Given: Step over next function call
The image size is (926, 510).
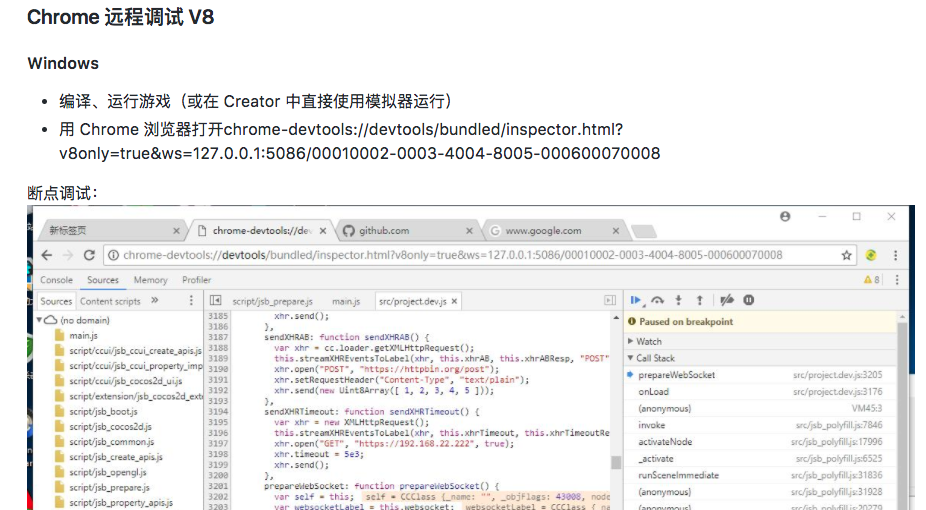Looking at the screenshot, I should tap(657, 300).
